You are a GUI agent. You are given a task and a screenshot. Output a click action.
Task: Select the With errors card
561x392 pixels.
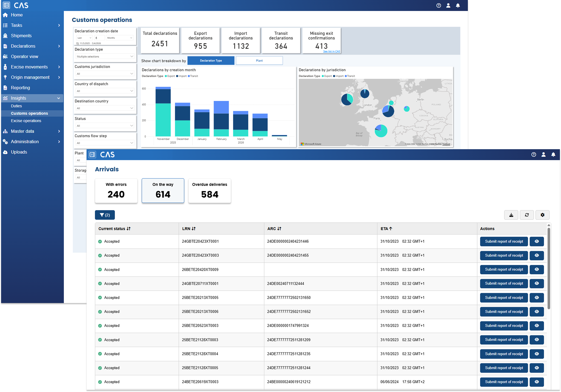tap(116, 191)
